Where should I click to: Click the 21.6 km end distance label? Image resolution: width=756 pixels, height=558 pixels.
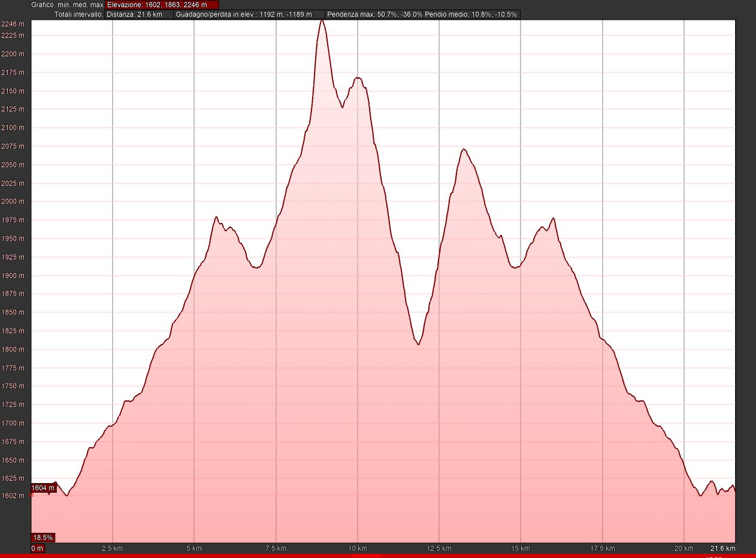[x=722, y=548]
